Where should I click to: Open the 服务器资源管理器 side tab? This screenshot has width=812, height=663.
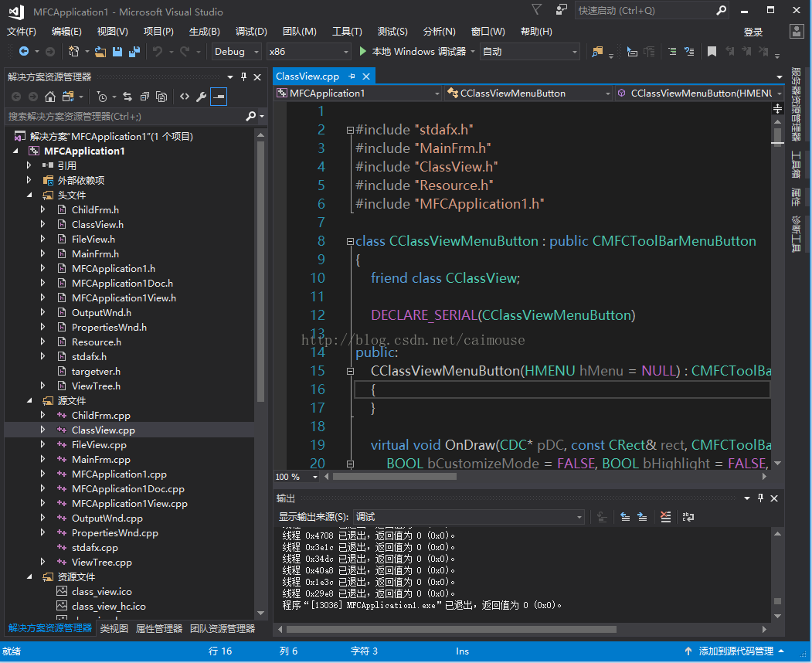(x=796, y=104)
